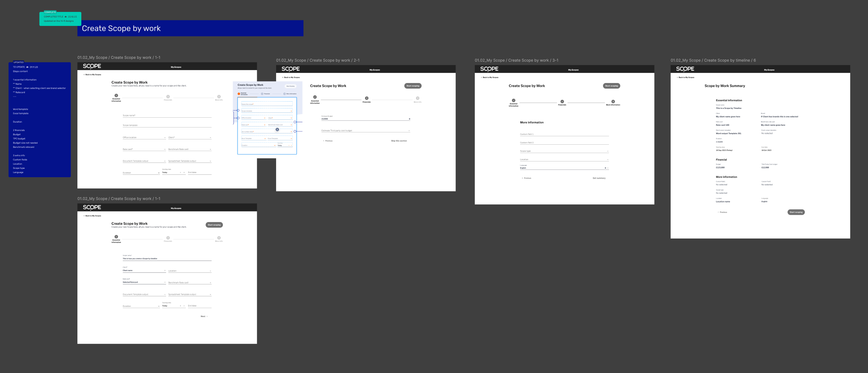Open the Client name dropdown in the filled-in 1-1 frame

tap(144, 270)
